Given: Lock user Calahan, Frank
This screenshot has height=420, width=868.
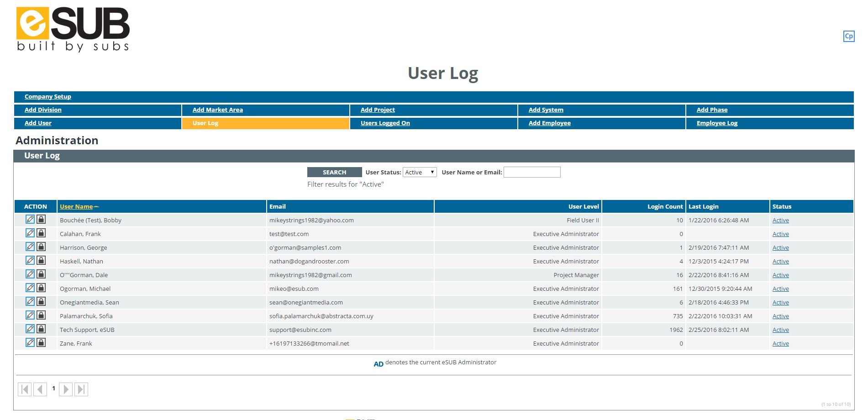Looking at the screenshot, I should point(41,233).
